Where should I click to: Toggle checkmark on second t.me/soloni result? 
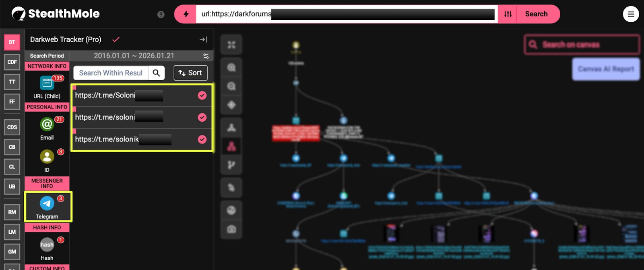pyautogui.click(x=202, y=117)
